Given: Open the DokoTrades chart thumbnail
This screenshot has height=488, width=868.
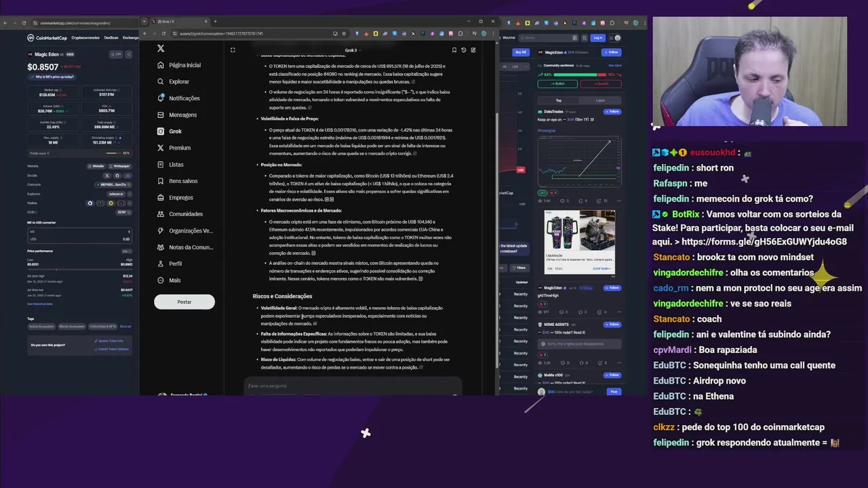Looking at the screenshot, I should coord(579,161).
